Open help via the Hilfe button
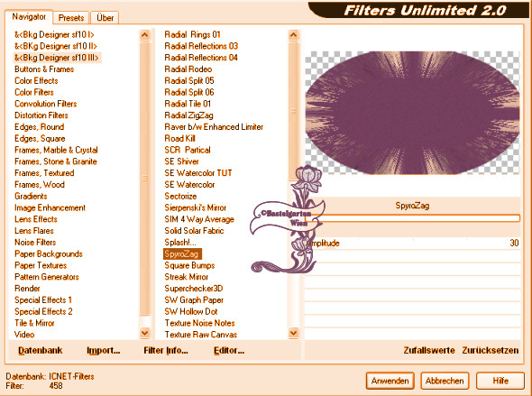The height and width of the screenshot is (396, 532). [x=500, y=381]
